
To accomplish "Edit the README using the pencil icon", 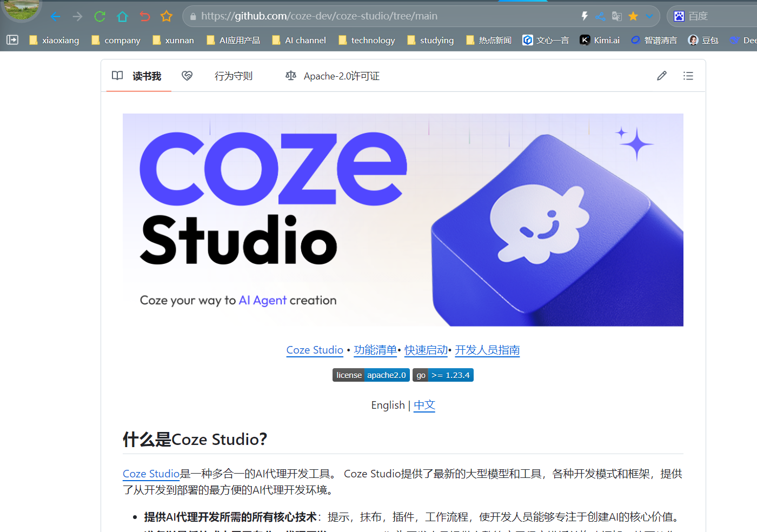I will click(661, 76).
